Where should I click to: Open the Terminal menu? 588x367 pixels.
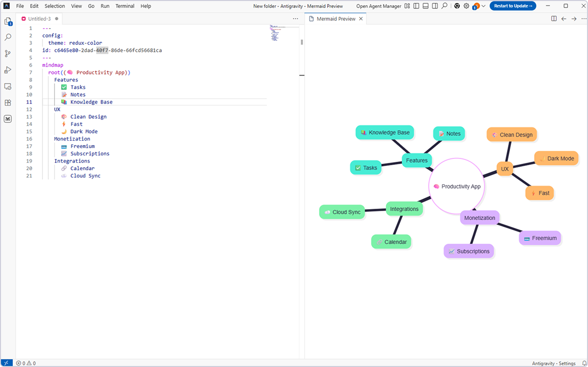[x=124, y=6]
